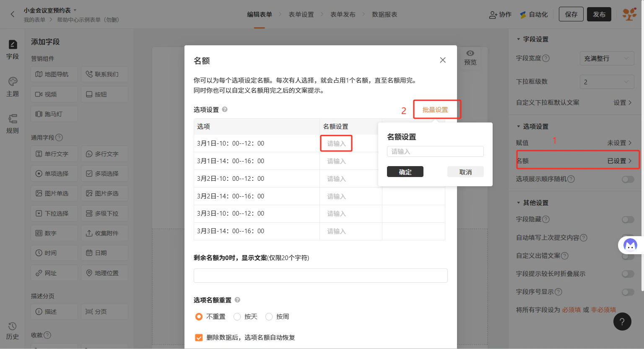Open the round help question mark button
This screenshot has width=644, height=349.
coord(622,322)
